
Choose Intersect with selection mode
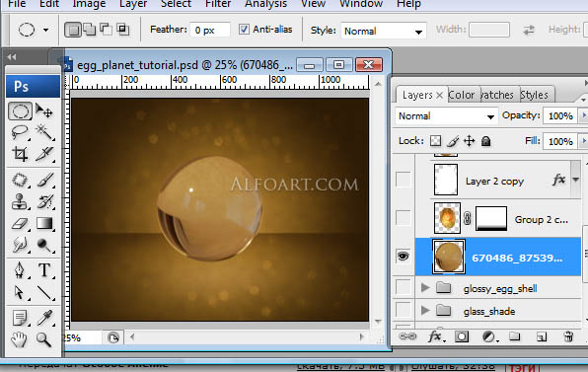tap(122, 30)
